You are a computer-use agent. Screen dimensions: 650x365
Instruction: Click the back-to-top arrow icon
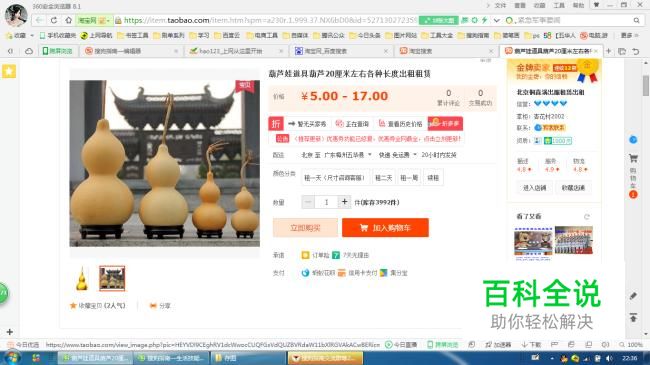(633, 317)
